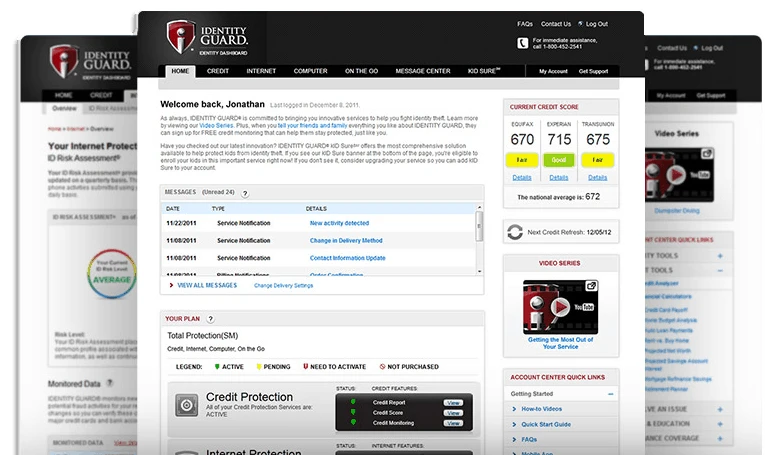This screenshot has width=778, height=455.
Task: Click the red arrow beside View All Messages
Action: click(171, 285)
